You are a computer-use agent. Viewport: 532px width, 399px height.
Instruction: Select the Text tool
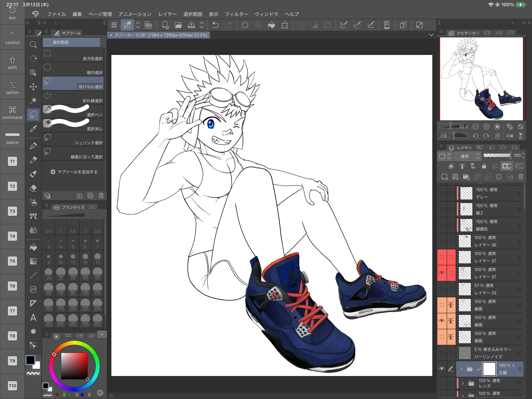tap(33, 318)
